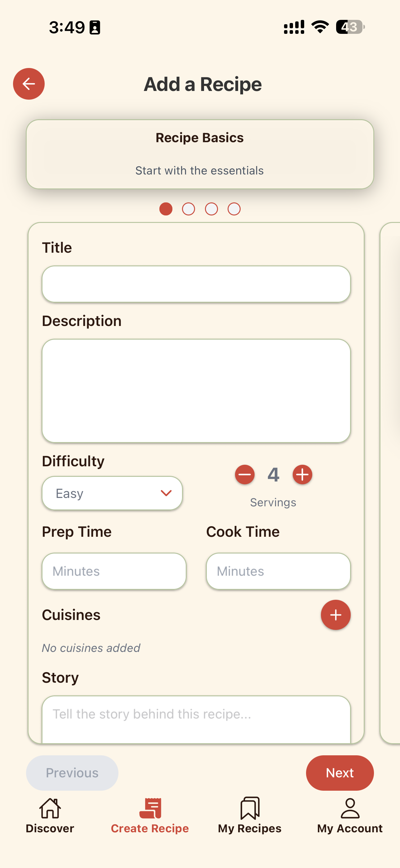Click the Next button
400x868 pixels.
(x=340, y=773)
